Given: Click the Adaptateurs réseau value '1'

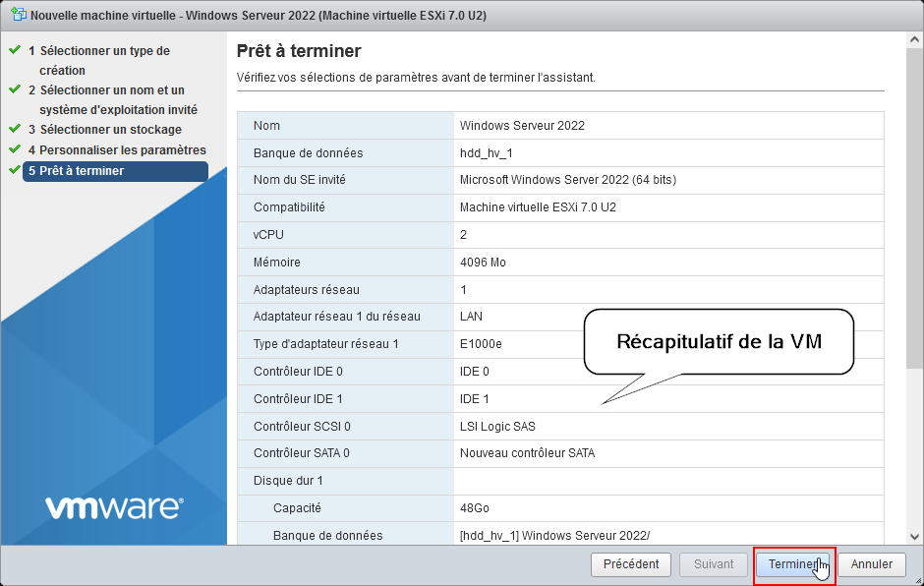Looking at the screenshot, I should pos(463,289).
